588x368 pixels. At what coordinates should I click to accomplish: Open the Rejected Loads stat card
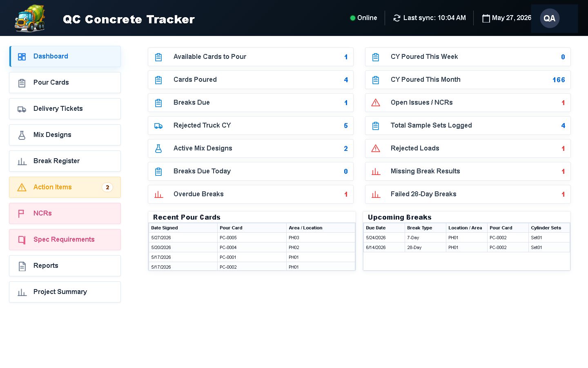pos(468,148)
